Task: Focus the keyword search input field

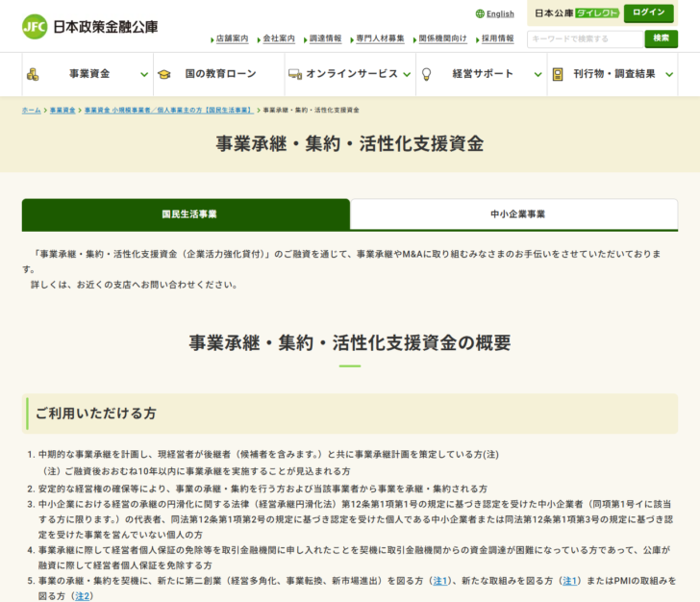Action: coord(586,38)
